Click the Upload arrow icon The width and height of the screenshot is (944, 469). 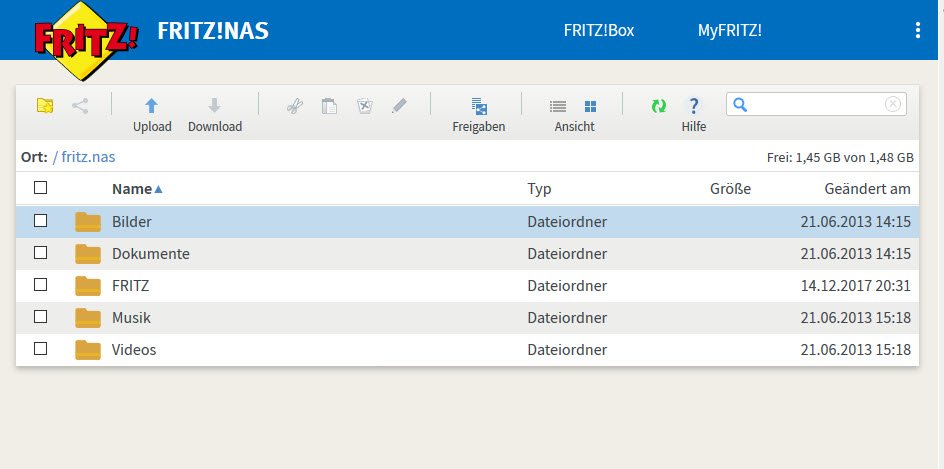coord(152,106)
